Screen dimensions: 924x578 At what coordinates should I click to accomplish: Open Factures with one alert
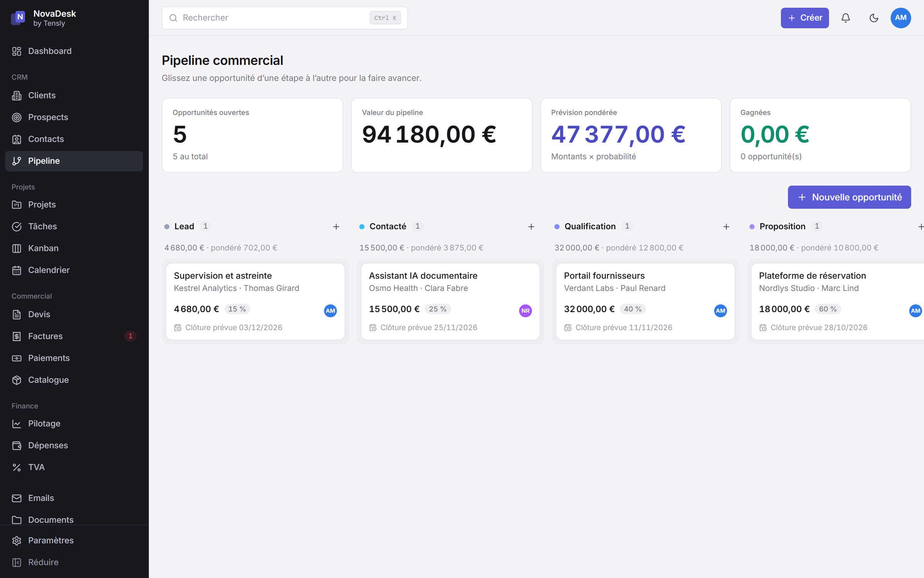(x=74, y=336)
